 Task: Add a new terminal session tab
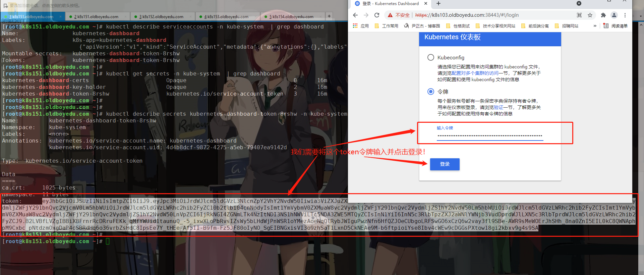point(329,16)
